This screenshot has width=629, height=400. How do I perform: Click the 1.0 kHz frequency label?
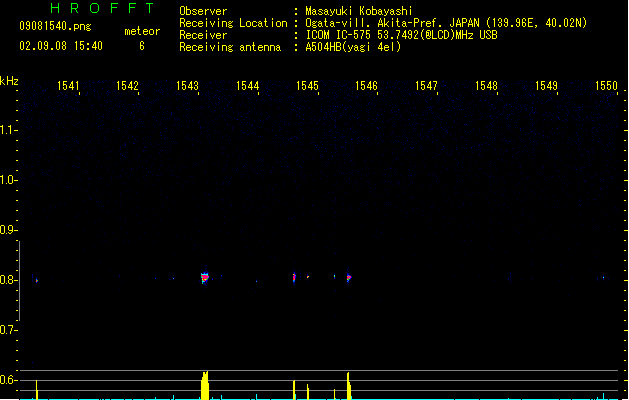pos(8,180)
